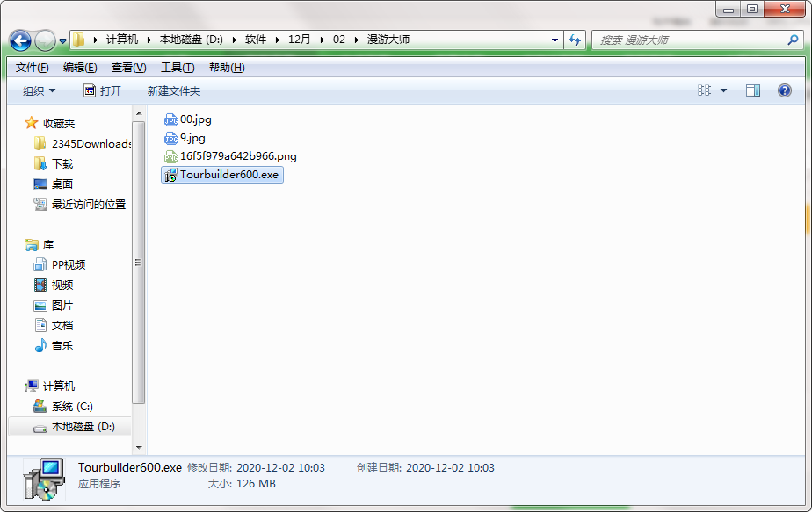Open 最近访问的位置 in navigation pane
Image resolution: width=812 pixels, height=512 pixels.
click(x=80, y=204)
